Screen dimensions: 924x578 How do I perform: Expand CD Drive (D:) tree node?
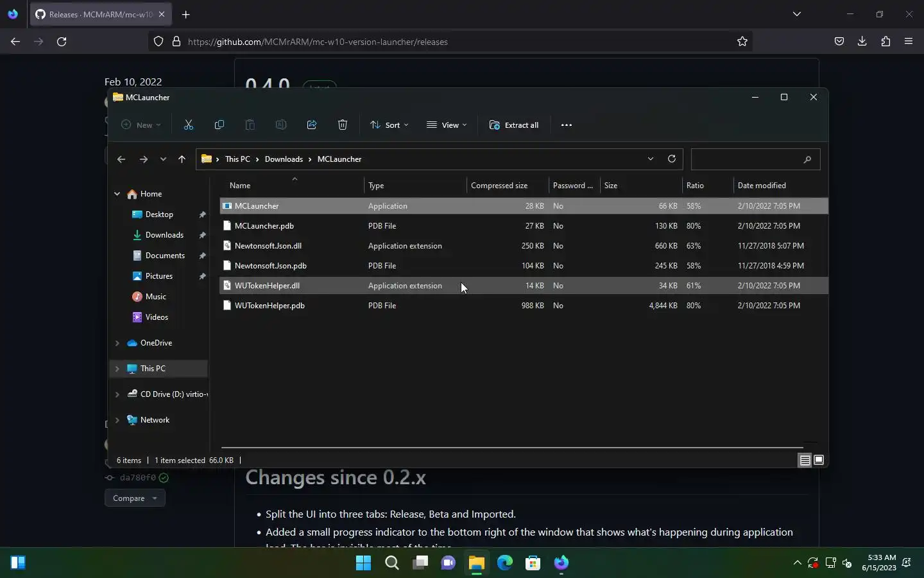click(117, 394)
